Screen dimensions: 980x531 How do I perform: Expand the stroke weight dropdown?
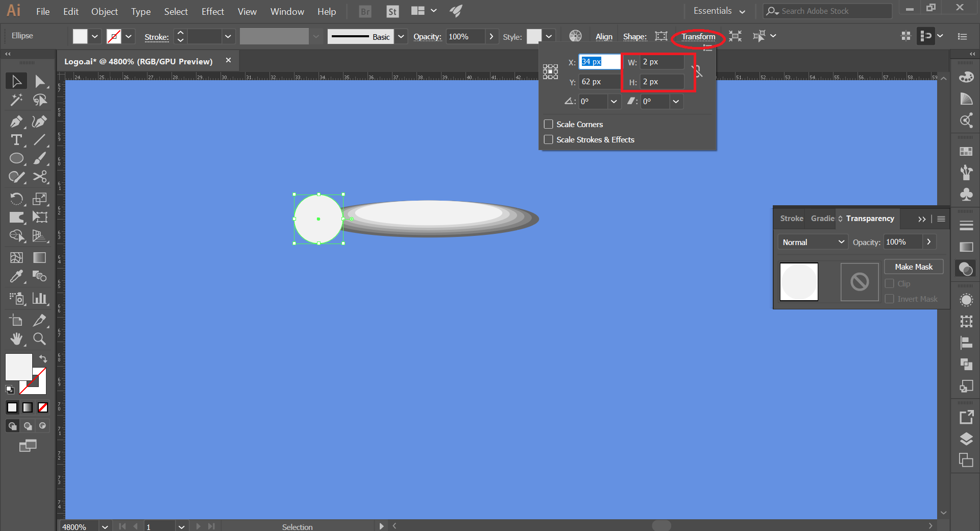(x=228, y=36)
